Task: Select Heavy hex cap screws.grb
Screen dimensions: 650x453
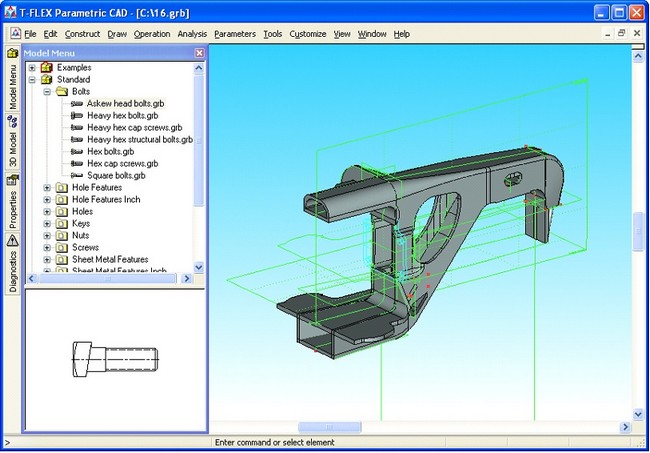Action: (134, 128)
